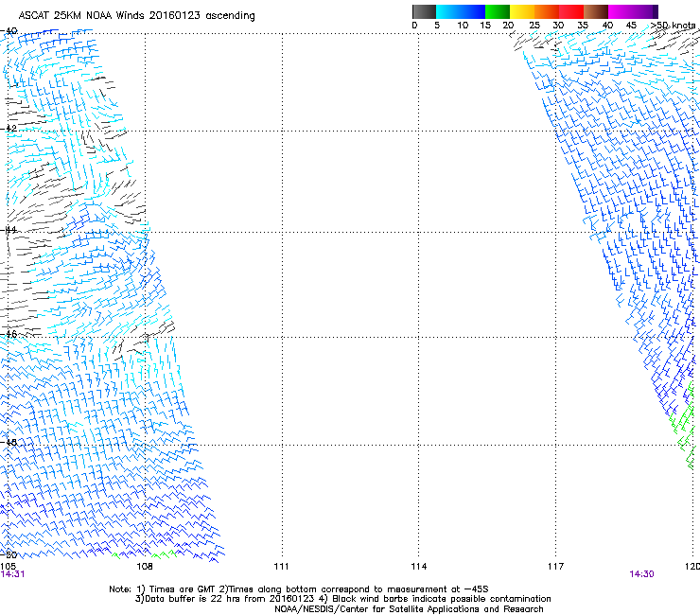Click the title 'ASCAT 25KM NOAA Winds 20160123 ascending'

136,16
